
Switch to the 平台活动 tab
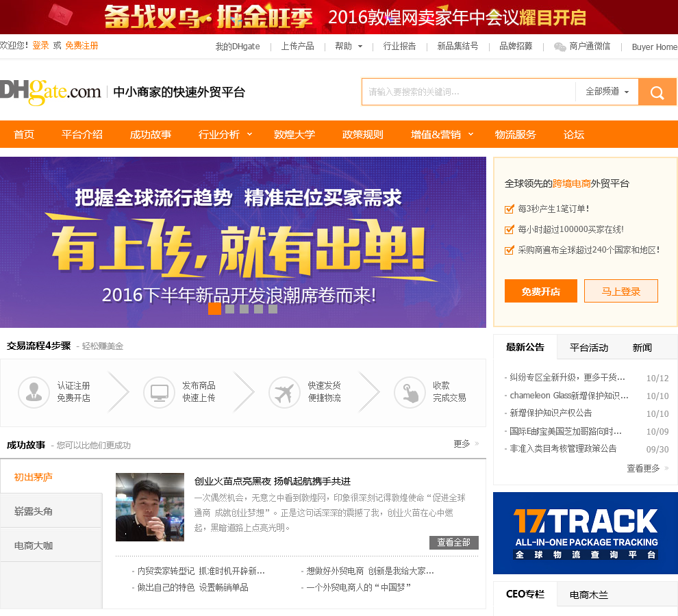589,348
